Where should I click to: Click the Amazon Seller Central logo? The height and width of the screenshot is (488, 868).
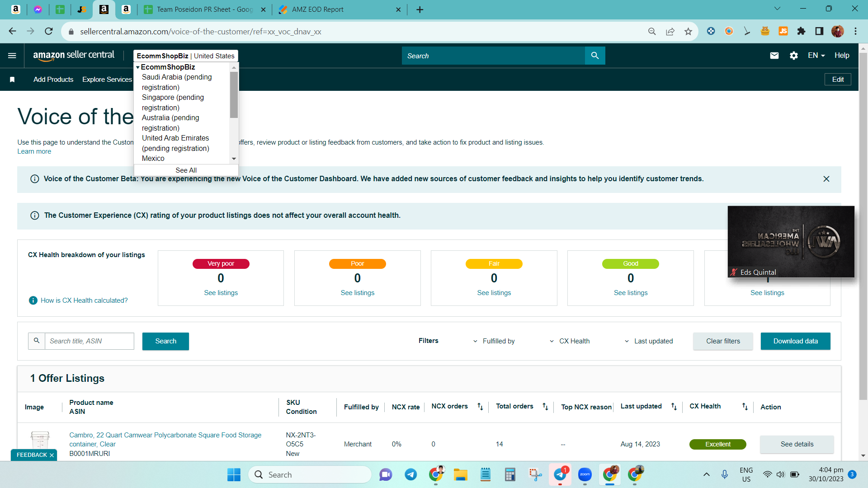coord(74,55)
